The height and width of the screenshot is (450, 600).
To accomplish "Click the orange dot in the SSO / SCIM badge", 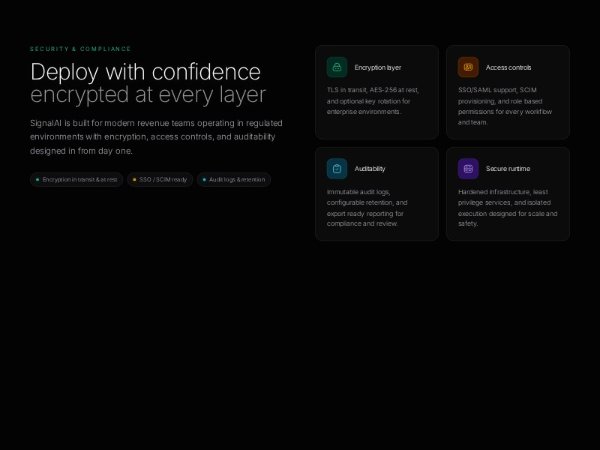I will pyautogui.click(x=134, y=180).
